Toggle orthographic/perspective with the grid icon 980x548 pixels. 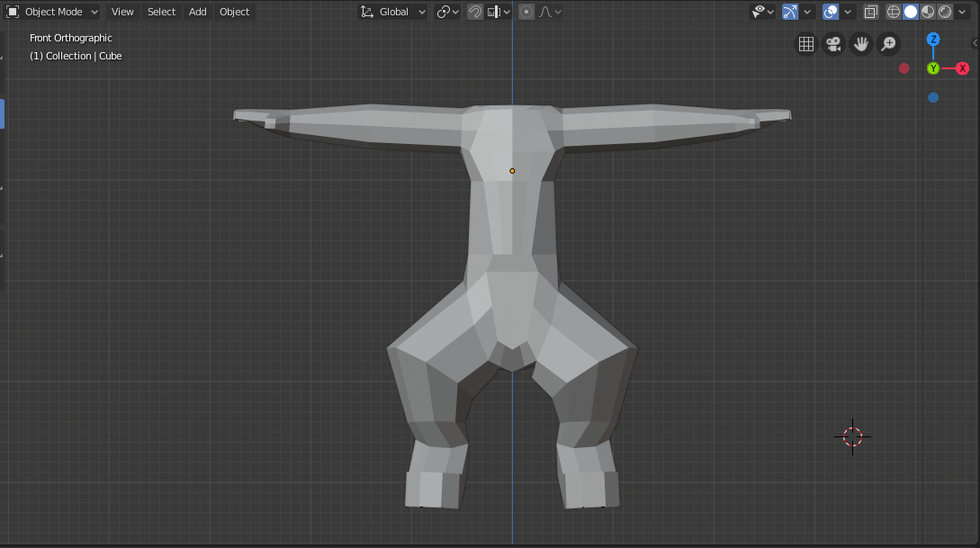(806, 44)
